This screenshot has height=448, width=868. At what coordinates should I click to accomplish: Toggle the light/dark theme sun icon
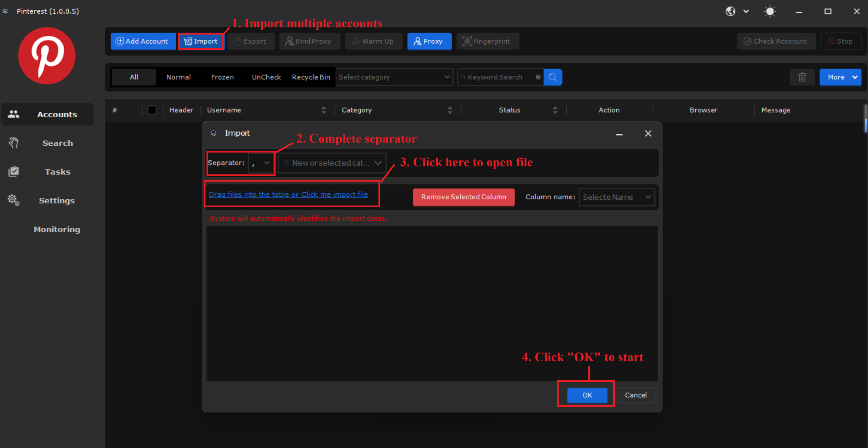pos(770,11)
